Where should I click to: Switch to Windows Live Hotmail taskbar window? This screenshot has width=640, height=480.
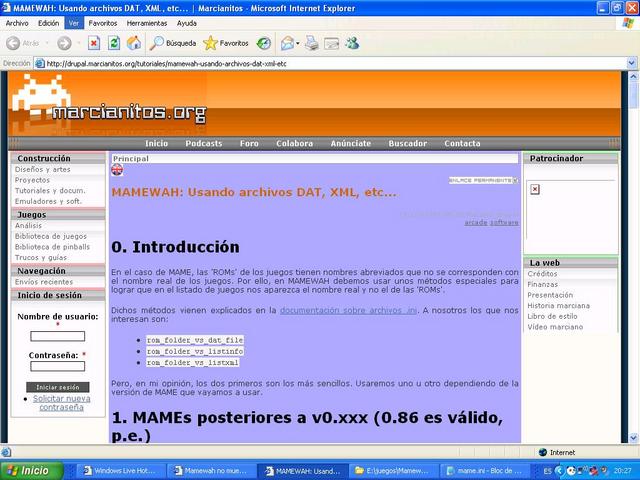(119, 471)
